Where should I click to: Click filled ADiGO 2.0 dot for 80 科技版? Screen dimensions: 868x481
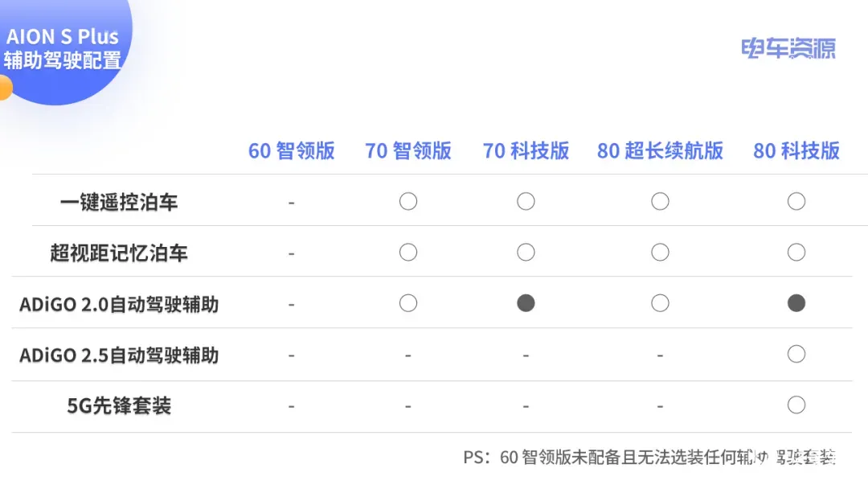pos(796,303)
